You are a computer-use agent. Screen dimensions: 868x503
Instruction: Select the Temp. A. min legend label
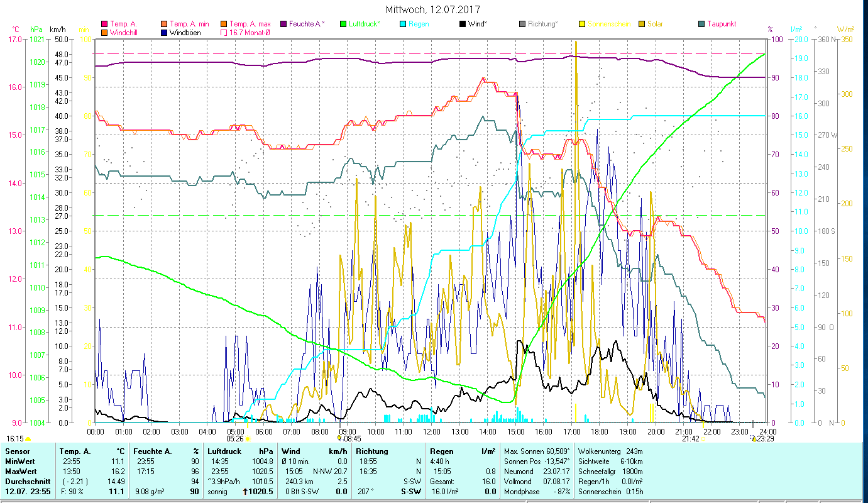[190, 24]
